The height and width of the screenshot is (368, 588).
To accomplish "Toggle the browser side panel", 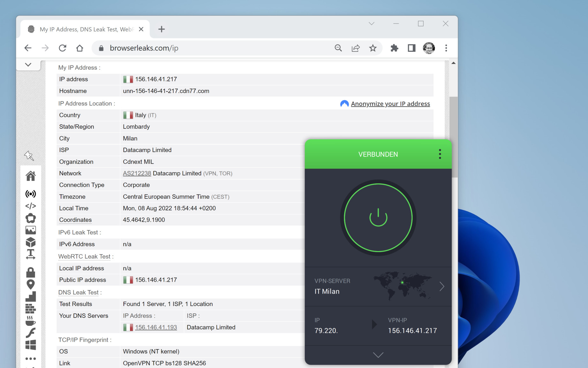I will coord(412,48).
